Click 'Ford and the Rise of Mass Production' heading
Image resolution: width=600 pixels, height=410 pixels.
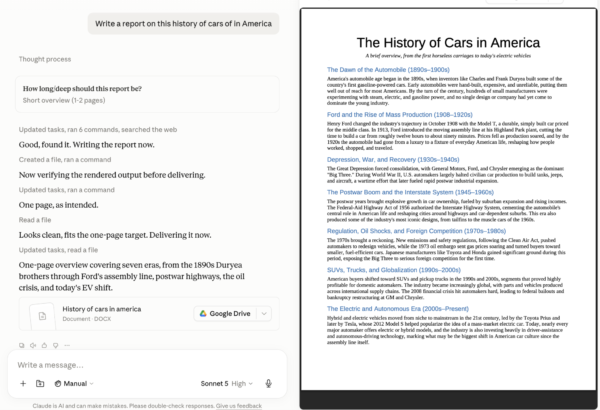[399, 114]
